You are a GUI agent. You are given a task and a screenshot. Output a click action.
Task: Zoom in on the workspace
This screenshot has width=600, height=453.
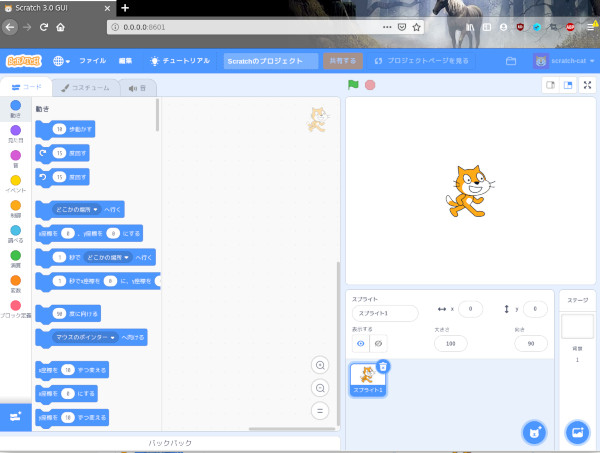click(320, 365)
